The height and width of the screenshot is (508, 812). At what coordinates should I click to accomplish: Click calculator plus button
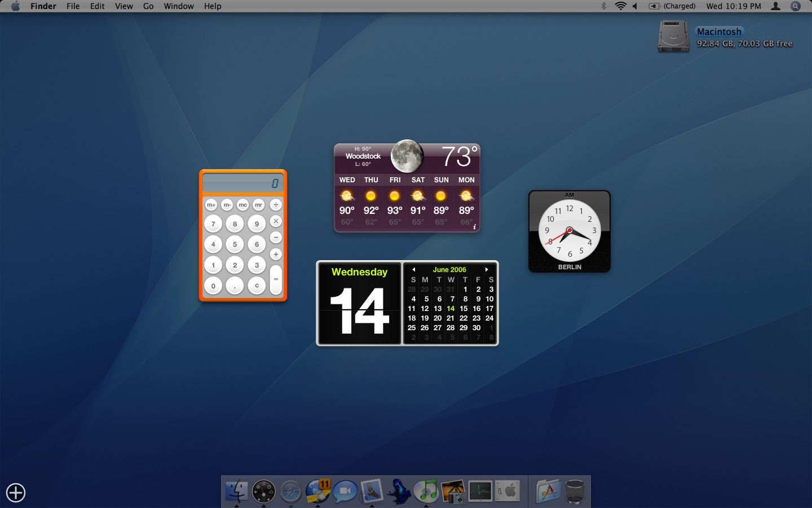276,254
